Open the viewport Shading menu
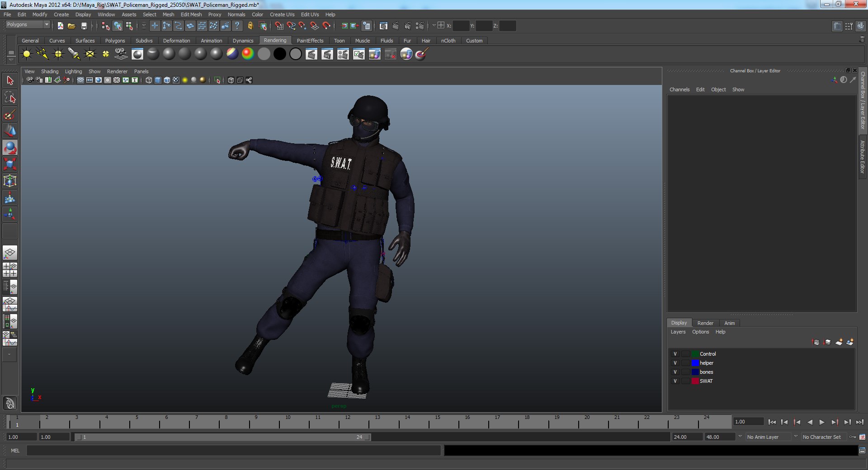 click(x=50, y=71)
